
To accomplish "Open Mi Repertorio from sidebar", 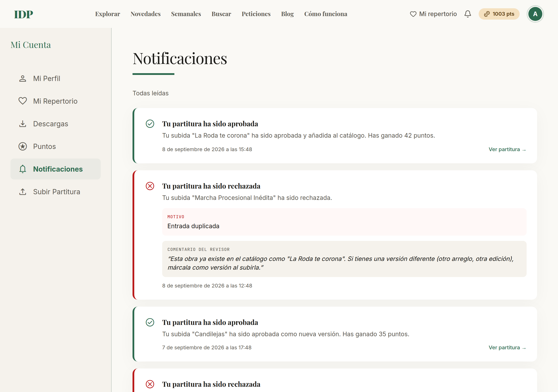I will click(55, 101).
